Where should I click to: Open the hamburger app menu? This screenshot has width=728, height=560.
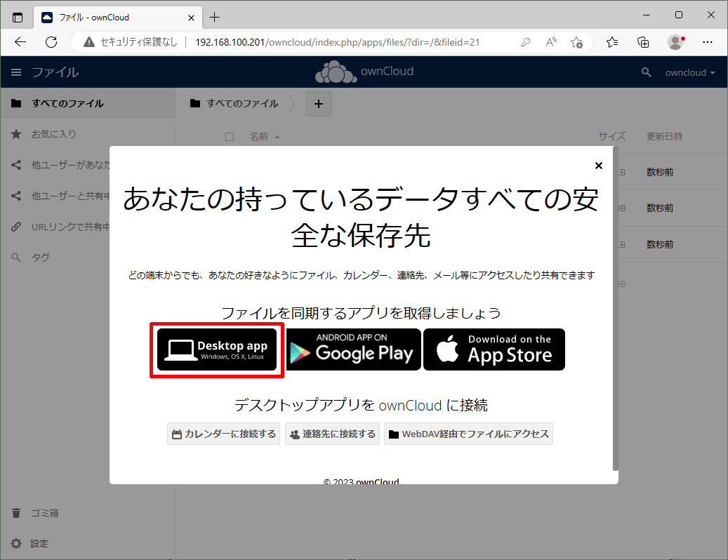[16, 72]
